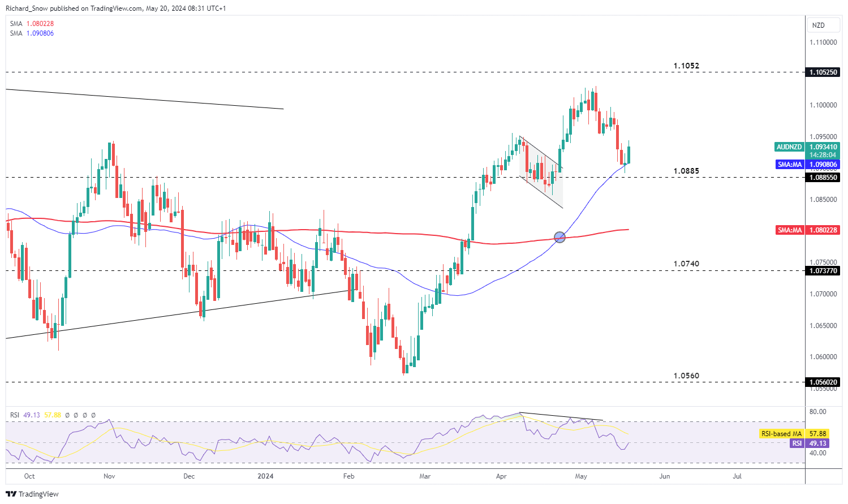Click the 80.00 RSI scale label
Image resolution: width=848 pixels, height=504 pixels.
818,412
